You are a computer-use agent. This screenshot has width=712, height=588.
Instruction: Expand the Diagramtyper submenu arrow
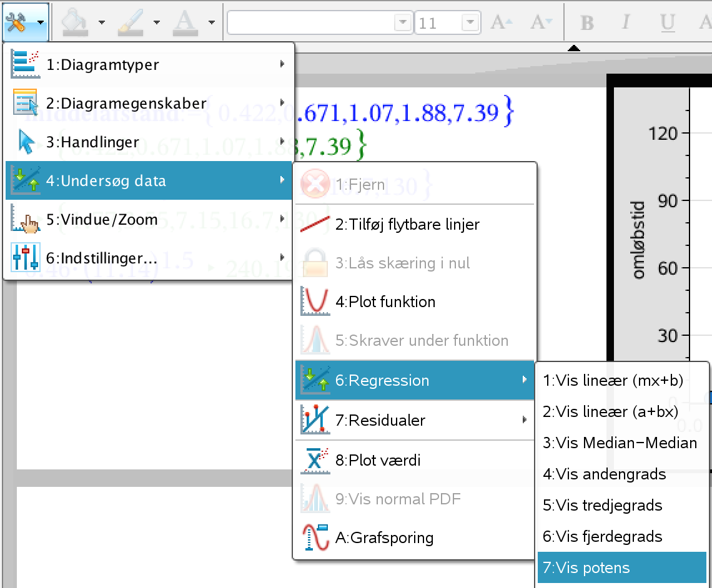282,64
